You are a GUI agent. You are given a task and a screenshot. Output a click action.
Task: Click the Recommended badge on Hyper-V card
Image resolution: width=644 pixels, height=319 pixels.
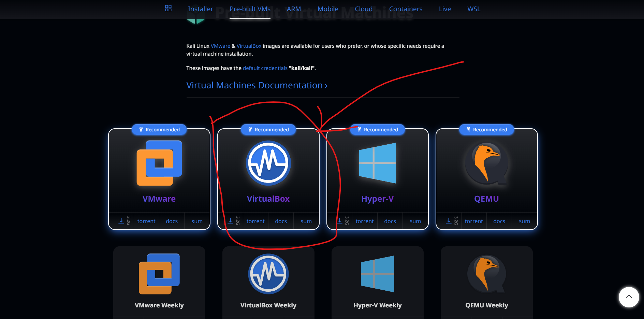point(378,130)
